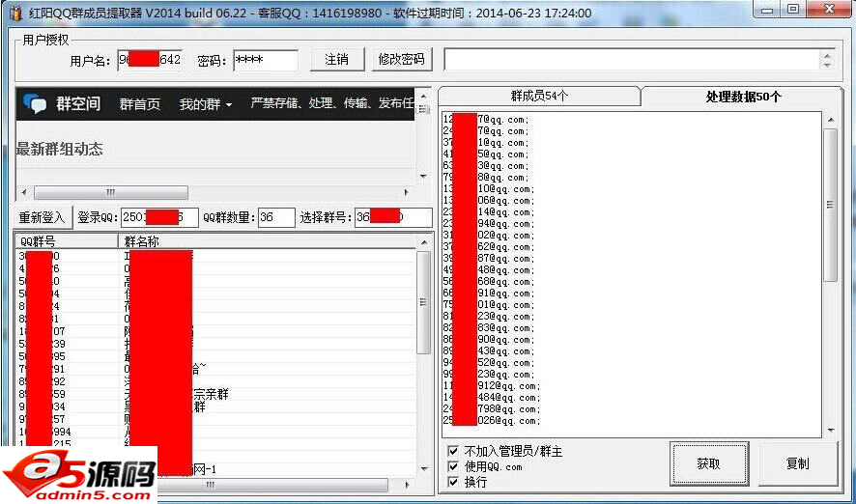The width and height of the screenshot is (856, 504).
Task: Switch to 群成员54个 tab
Action: point(539,96)
